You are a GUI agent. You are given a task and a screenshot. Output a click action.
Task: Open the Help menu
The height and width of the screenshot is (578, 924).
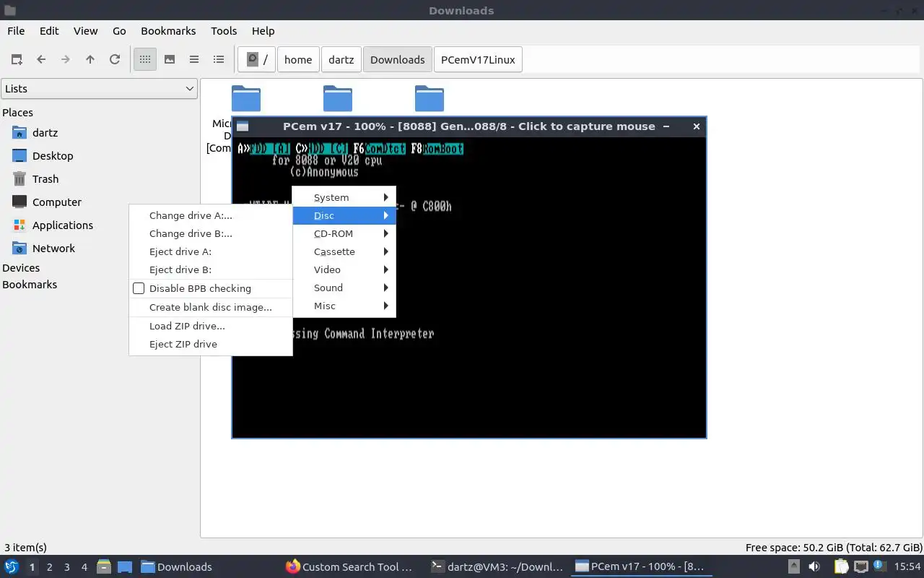point(263,31)
